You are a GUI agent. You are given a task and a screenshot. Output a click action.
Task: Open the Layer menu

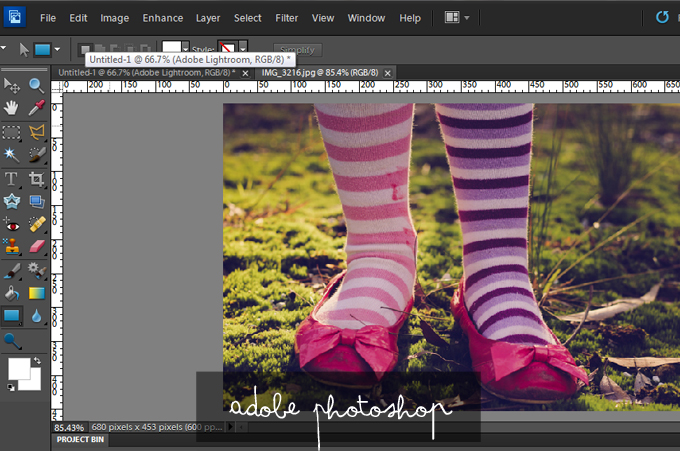(x=208, y=18)
